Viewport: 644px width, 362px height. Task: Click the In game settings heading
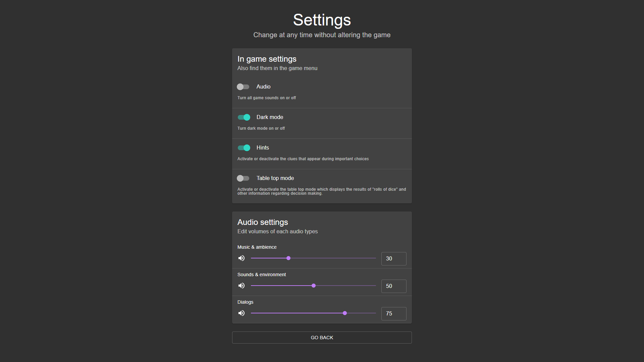pos(267,59)
